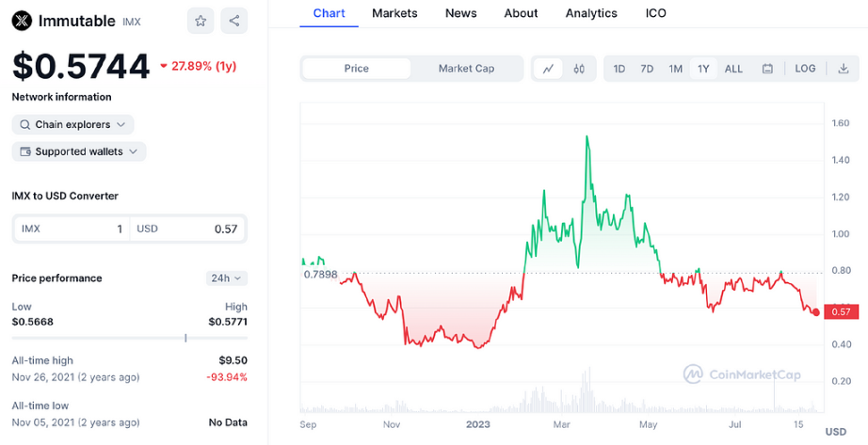868x445 pixels.
Task: Click the 2023 label on chart axis
Action: coord(478,424)
